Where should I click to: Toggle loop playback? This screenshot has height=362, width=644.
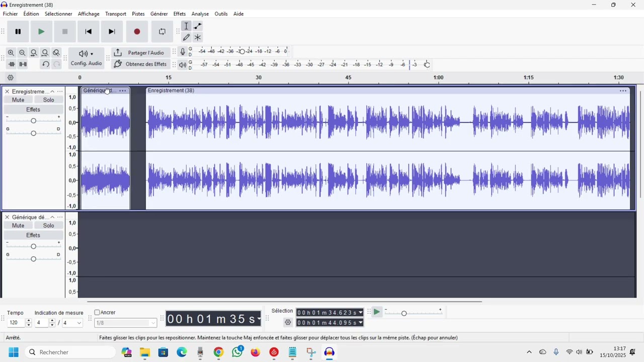tap(162, 32)
